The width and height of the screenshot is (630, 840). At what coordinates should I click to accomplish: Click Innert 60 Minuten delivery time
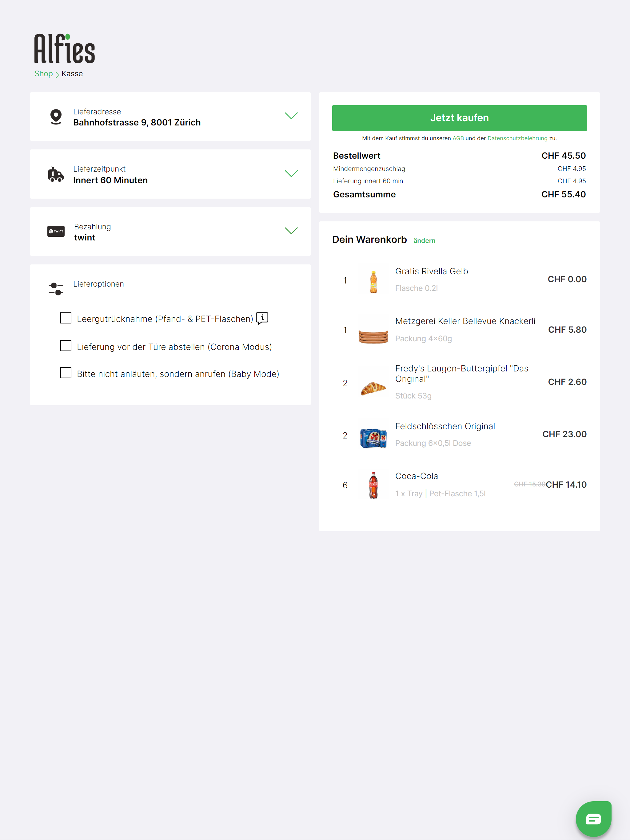click(110, 180)
